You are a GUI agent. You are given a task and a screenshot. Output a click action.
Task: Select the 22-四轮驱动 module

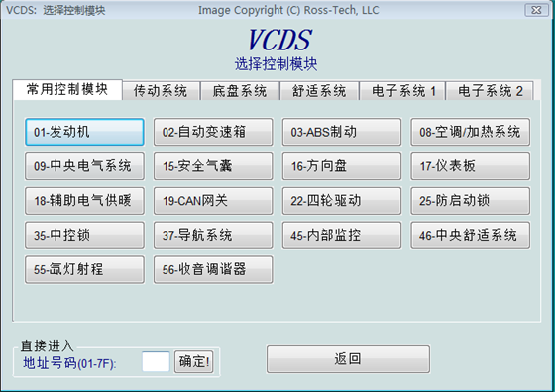pyautogui.click(x=342, y=201)
